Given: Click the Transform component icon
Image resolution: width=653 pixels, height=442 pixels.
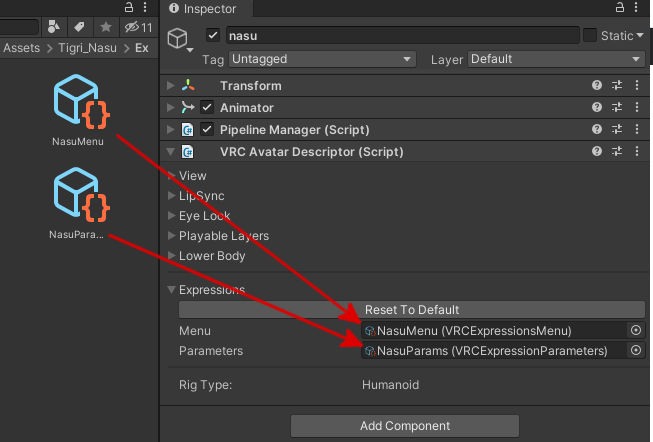Looking at the screenshot, I should point(188,85).
